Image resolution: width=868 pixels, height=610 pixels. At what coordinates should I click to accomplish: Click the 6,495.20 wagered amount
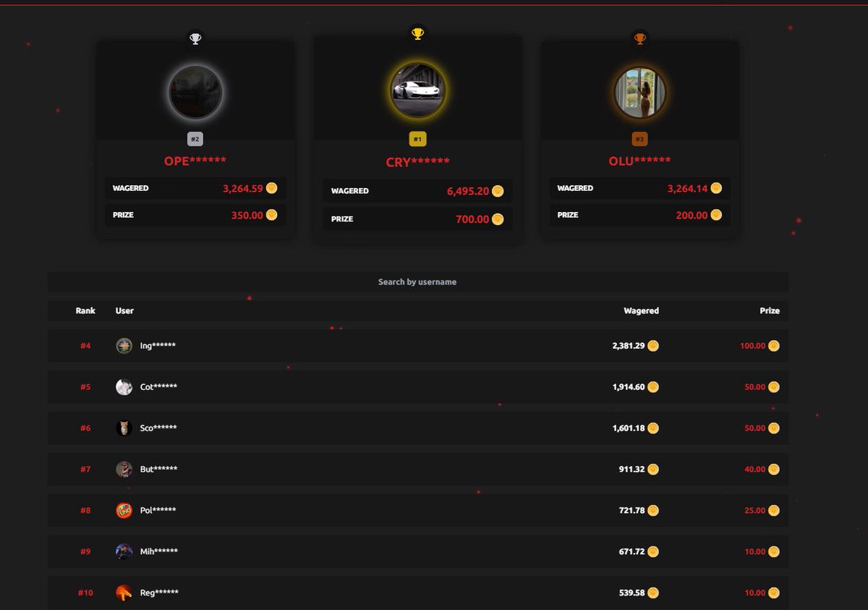point(468,192)
